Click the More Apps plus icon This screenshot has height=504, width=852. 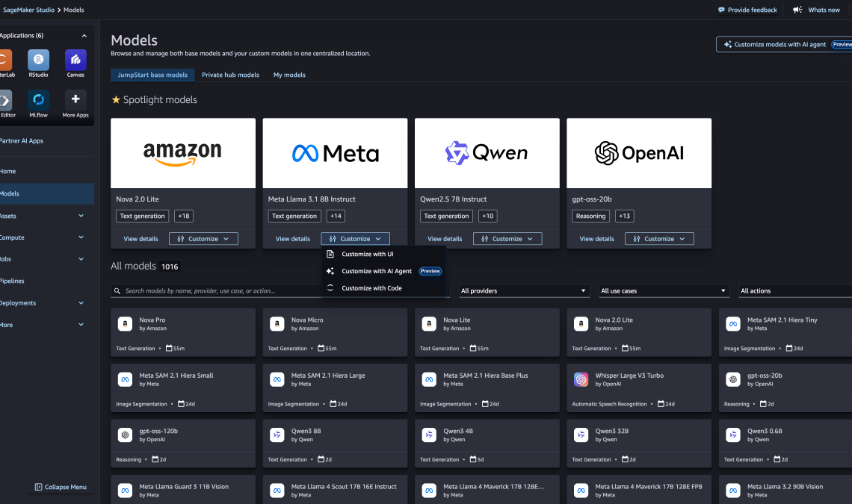[75, 100]
